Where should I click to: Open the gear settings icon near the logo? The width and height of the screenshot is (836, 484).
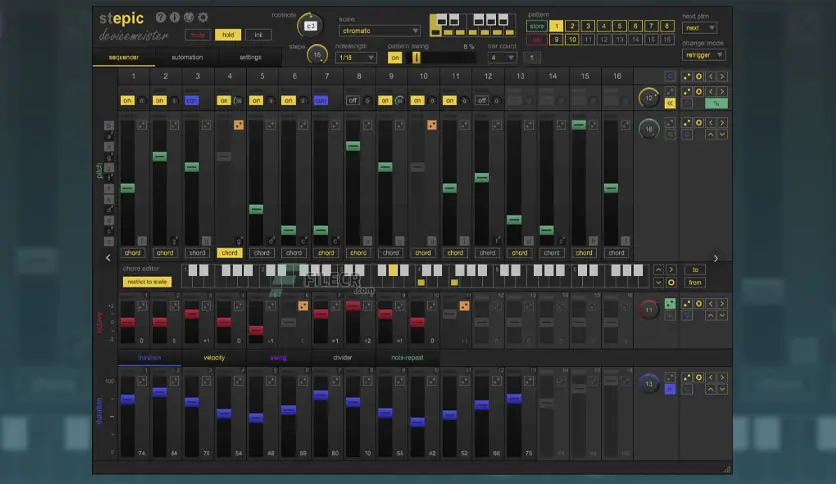point(203,17)
